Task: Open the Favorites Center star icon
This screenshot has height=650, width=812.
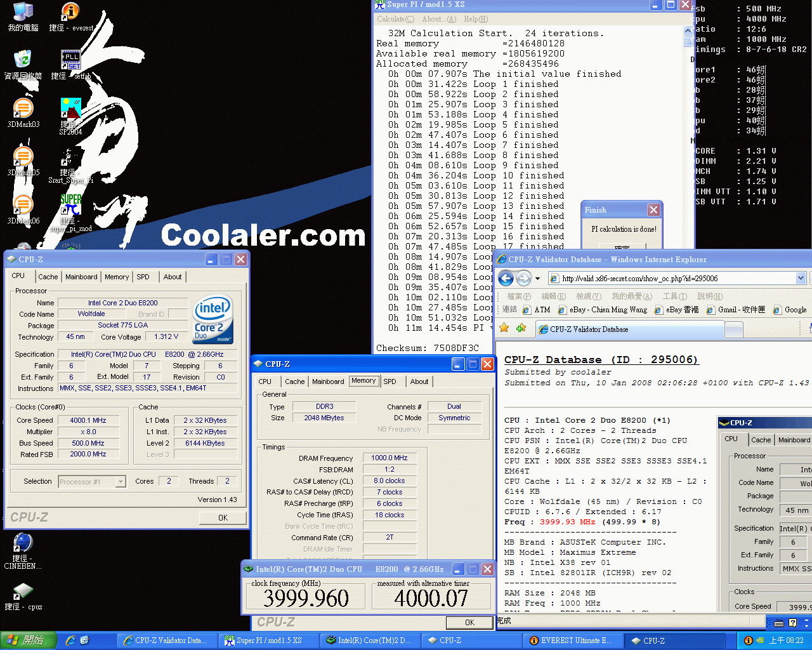Action: pyautogui.click(x=504, y=328)
